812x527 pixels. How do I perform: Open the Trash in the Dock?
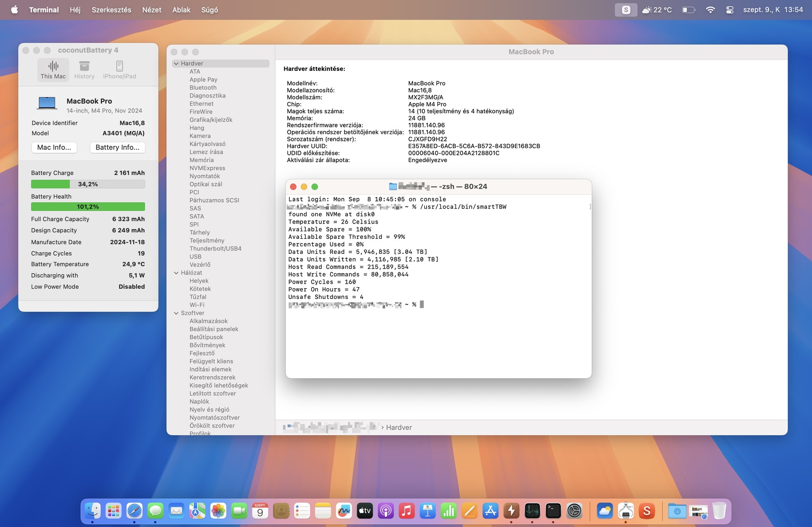pos(719,511)
